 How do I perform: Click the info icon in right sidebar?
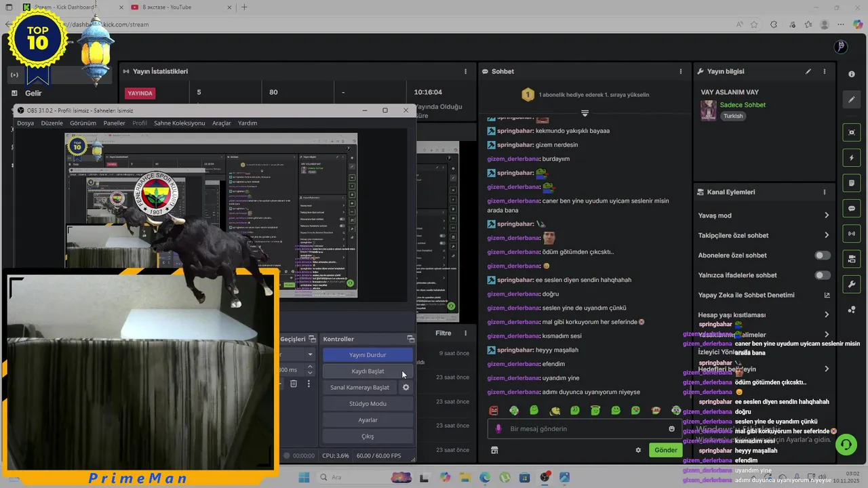tap(852, 74)
